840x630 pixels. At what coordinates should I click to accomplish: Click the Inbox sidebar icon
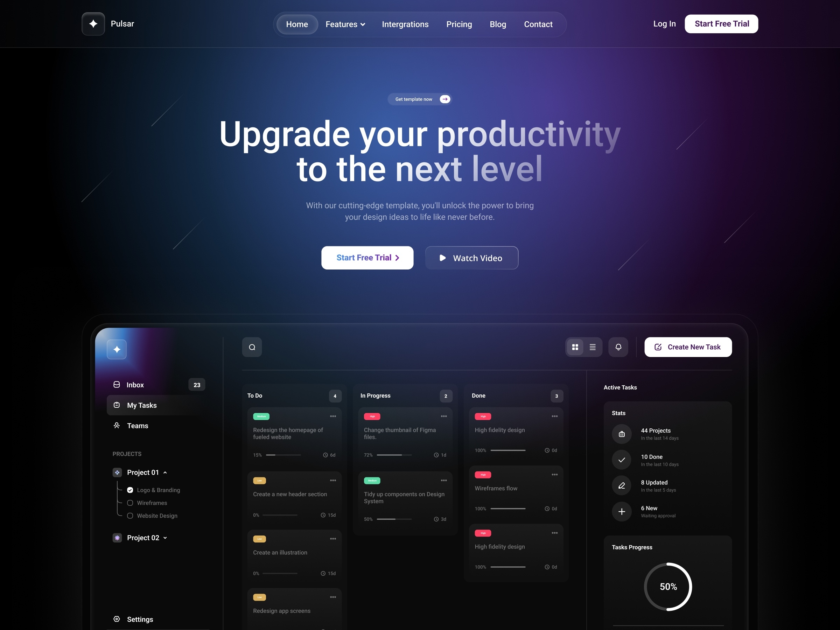click(117, 384)
